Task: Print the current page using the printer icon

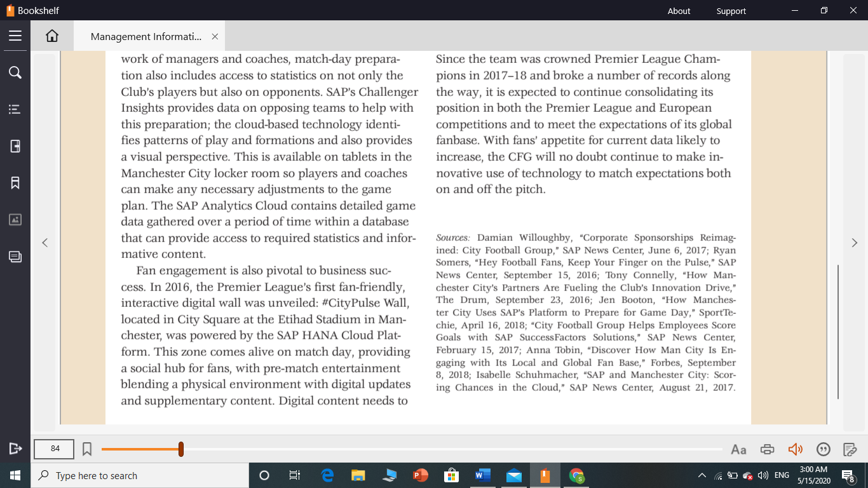Action: [x=767, y=449]
